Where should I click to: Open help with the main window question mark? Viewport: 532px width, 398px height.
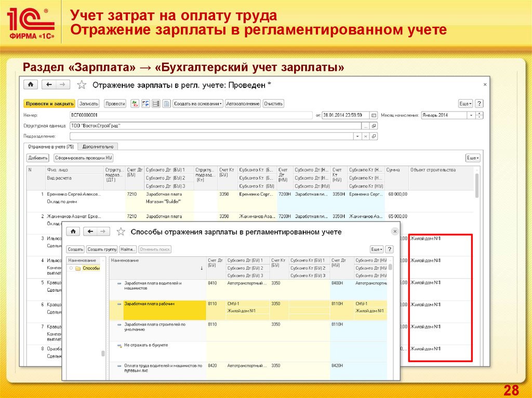point(479,104)
